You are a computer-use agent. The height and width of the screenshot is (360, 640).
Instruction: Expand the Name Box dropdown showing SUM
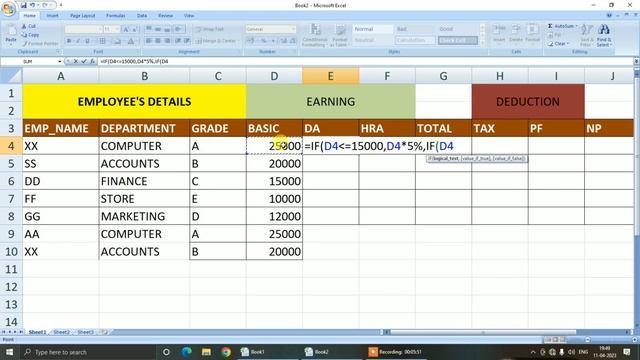[x=60, y=62]
